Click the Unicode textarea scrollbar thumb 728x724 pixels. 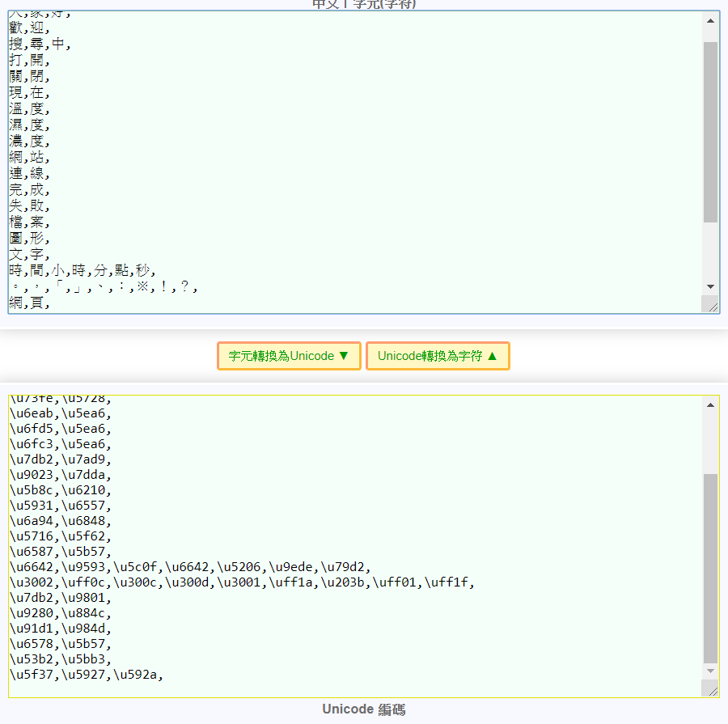coord(710,569)
